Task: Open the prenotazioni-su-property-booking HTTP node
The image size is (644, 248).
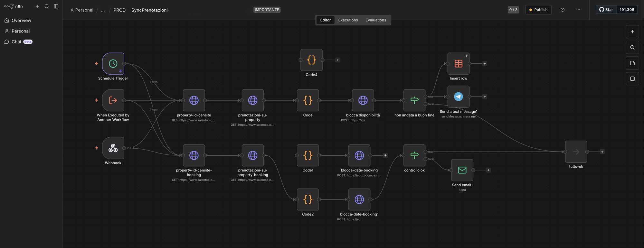Action: coord(253,155)
